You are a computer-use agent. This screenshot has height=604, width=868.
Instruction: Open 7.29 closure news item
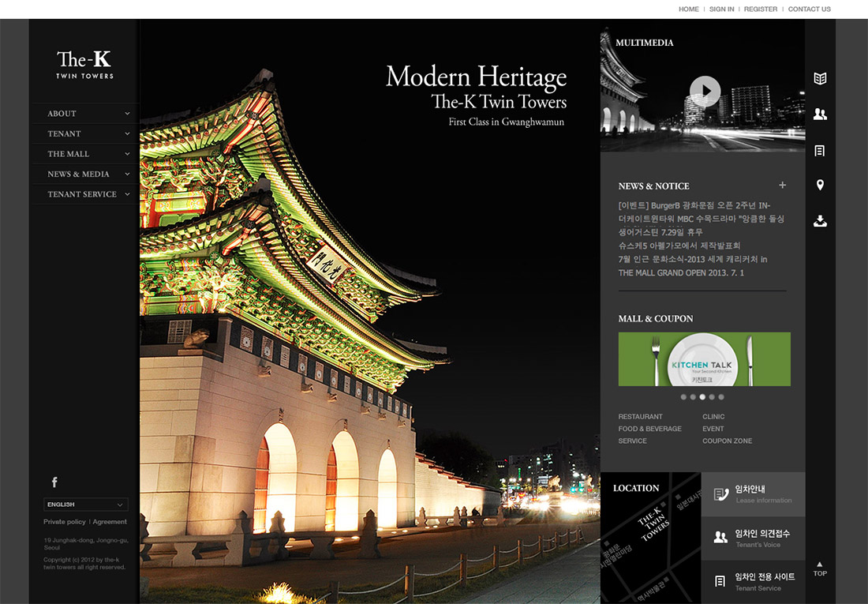pos(660,232)
